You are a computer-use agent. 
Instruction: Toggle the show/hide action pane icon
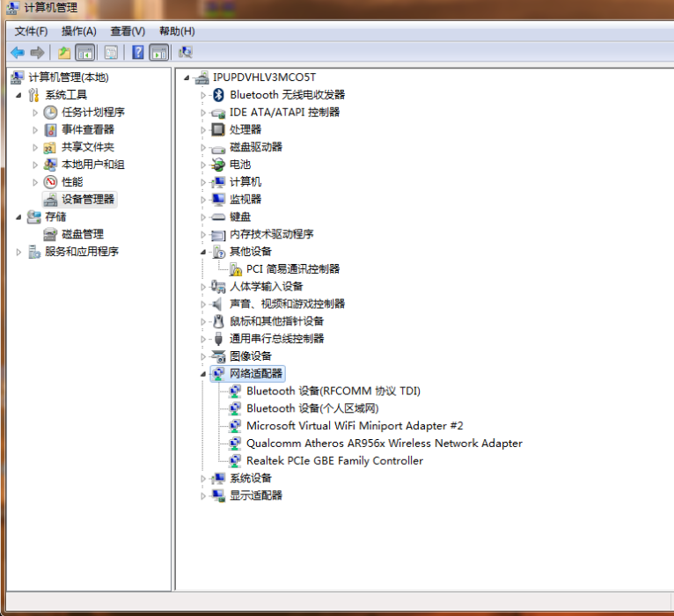click(x=158, y=53)
